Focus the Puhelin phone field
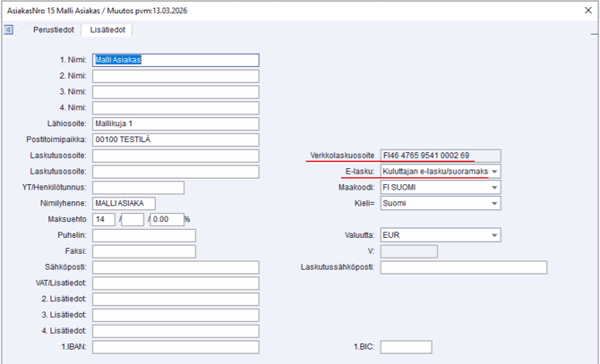The image size is (600, 364). point(143,235)
